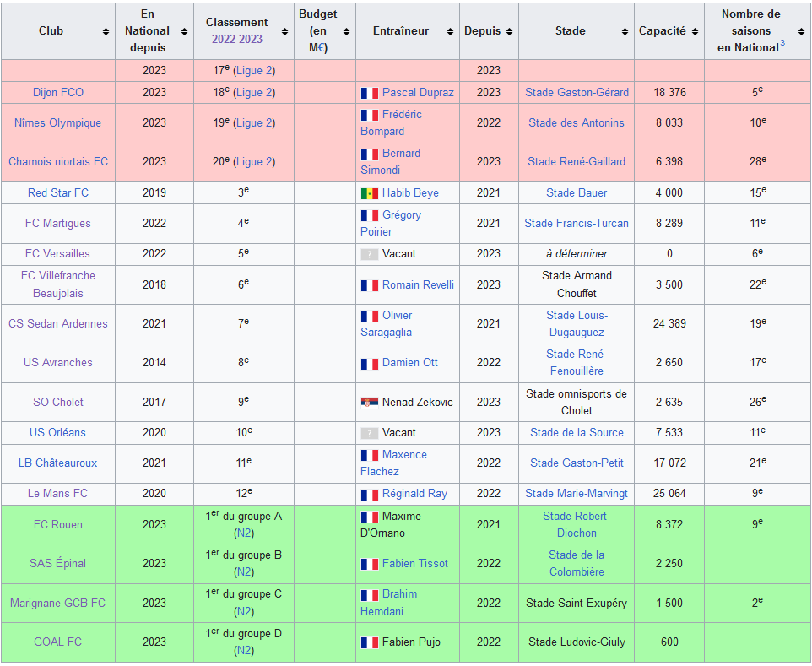The width and height of the screenshot is (812, 666).
Task: Open Habib Beye coach link
Action: tap(410, 193)
